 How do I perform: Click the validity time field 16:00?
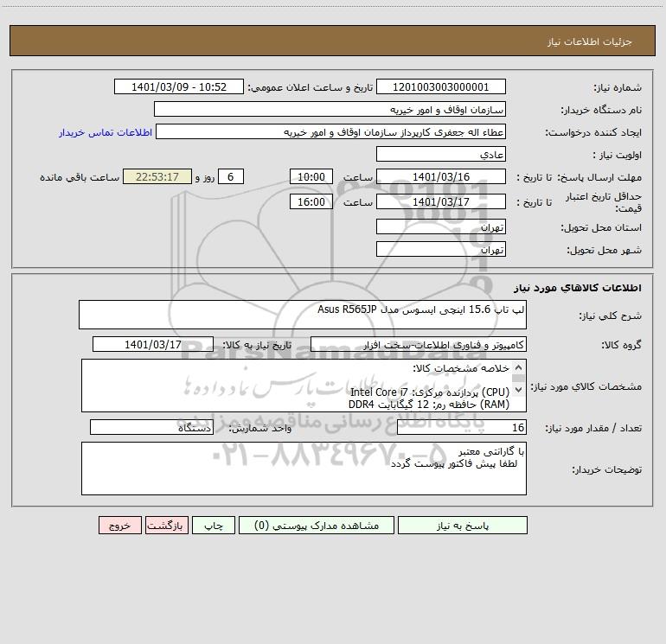click(311, 201)
